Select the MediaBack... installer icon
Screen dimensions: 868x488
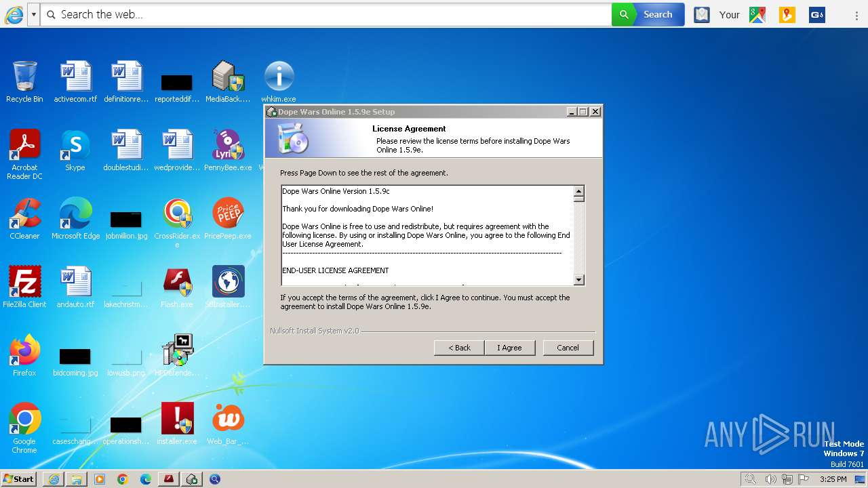[228, 82]
